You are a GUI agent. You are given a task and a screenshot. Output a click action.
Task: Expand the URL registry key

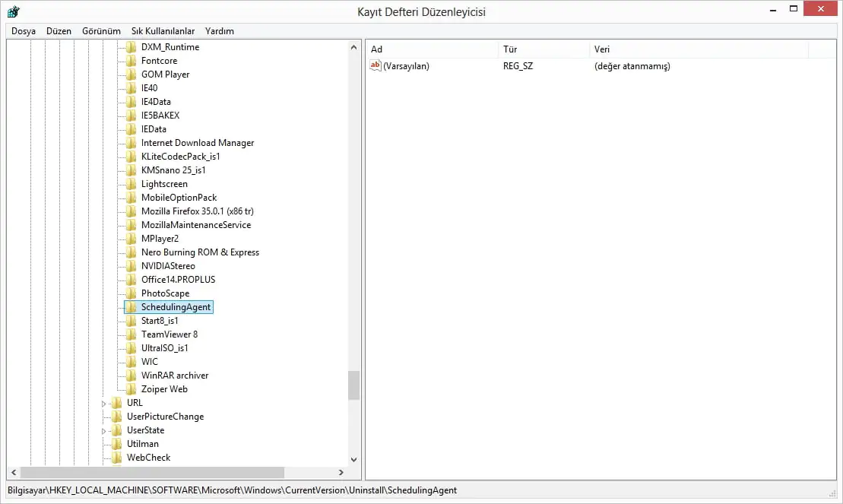point(104,402)
